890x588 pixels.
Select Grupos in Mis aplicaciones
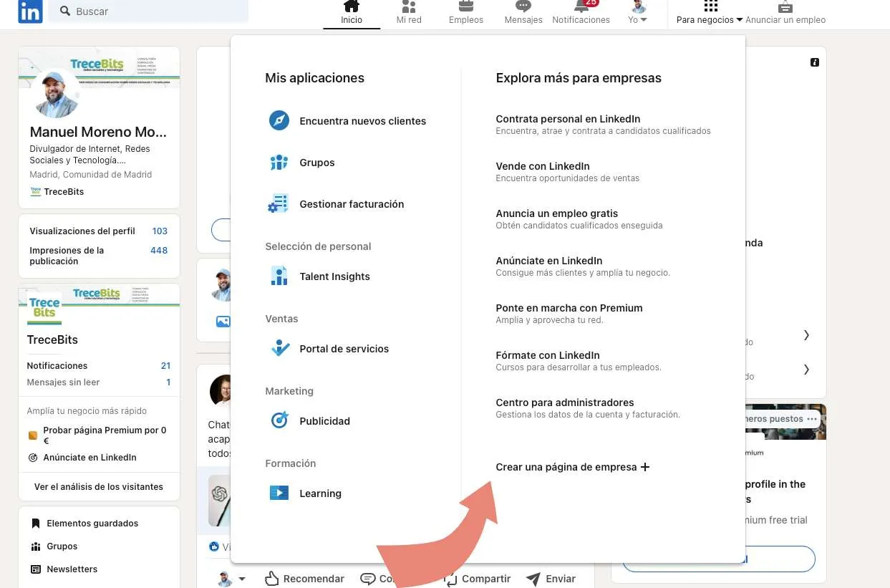pyautogui.click(x=316, y=163)
